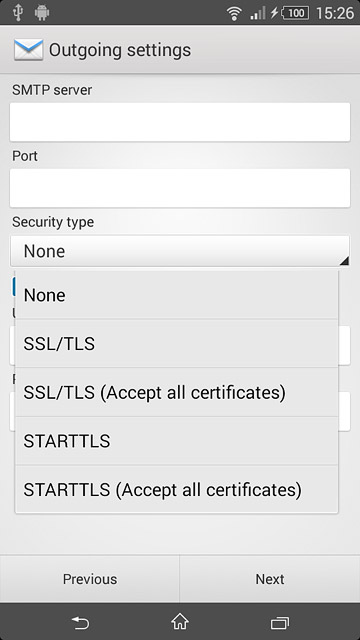Tap the Android home navigation icon
This screenshot has height=640, width=360.
pos(180,622)
